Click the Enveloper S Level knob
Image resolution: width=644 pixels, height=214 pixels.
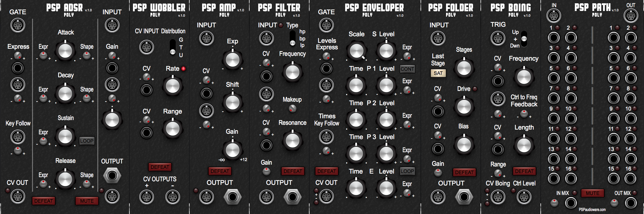tap(386, 51)
